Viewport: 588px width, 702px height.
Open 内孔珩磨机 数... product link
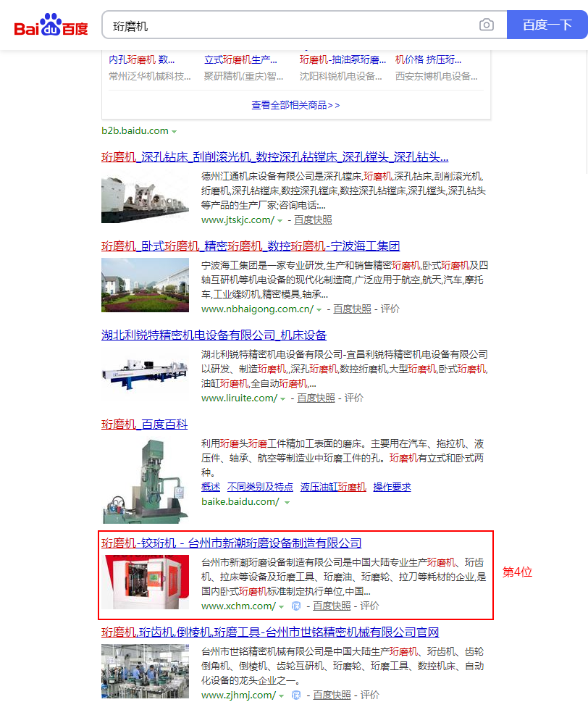(x=141, y=59)
